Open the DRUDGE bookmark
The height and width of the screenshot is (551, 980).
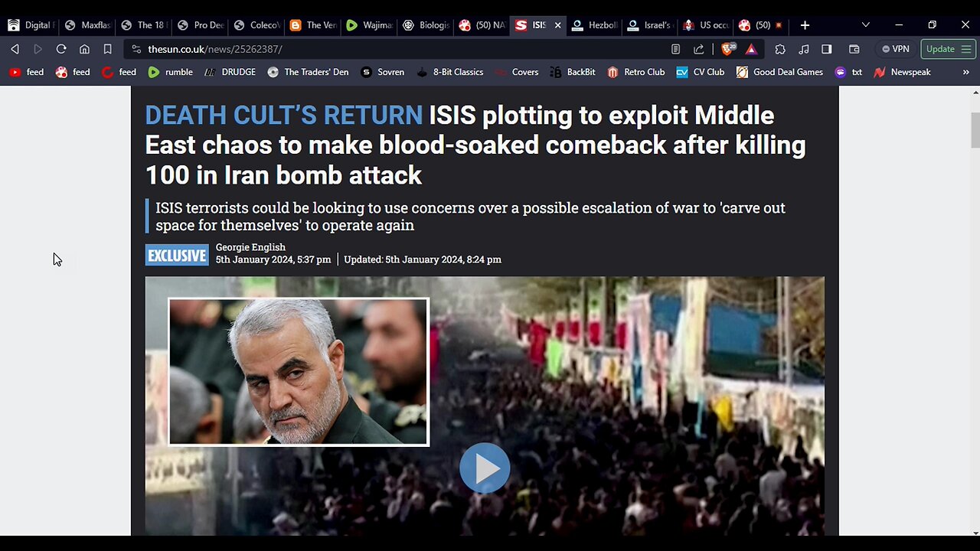tap(230, 72)
